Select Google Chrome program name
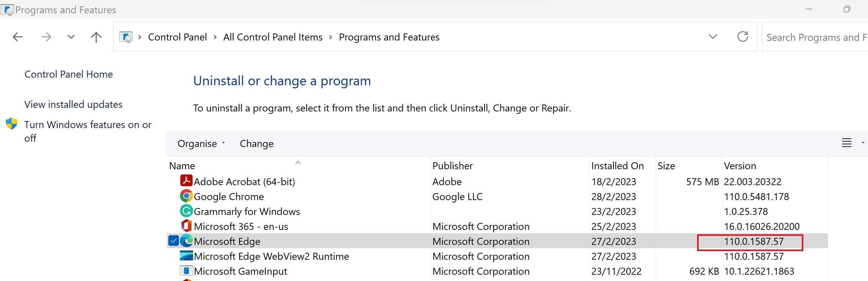868x281 pixels. [229, 197]
